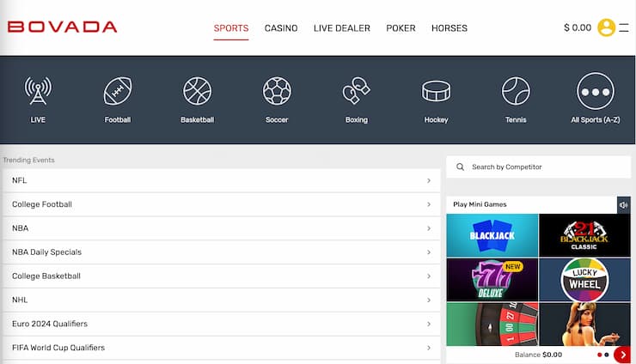Select the Soccer ball icon

(277, 91)
